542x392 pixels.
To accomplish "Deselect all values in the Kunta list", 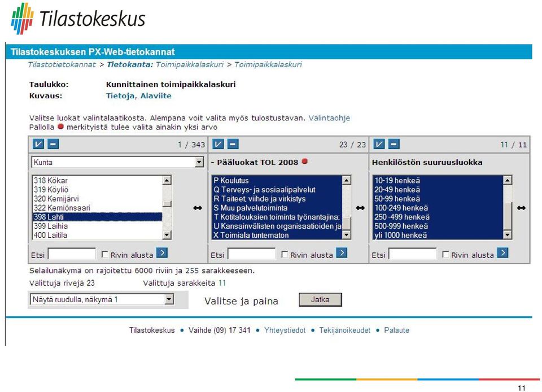I will coord(53,144).
